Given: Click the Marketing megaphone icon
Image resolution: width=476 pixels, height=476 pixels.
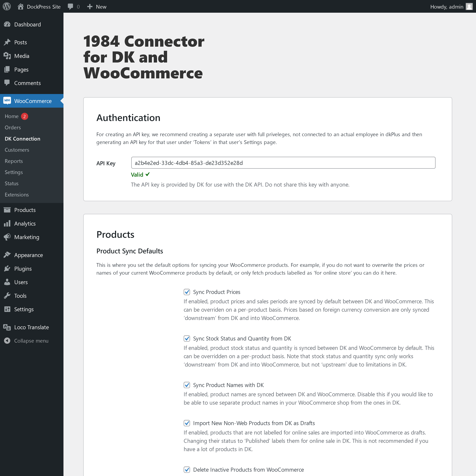Looking at the screenshot, I should tap(7, 237).
